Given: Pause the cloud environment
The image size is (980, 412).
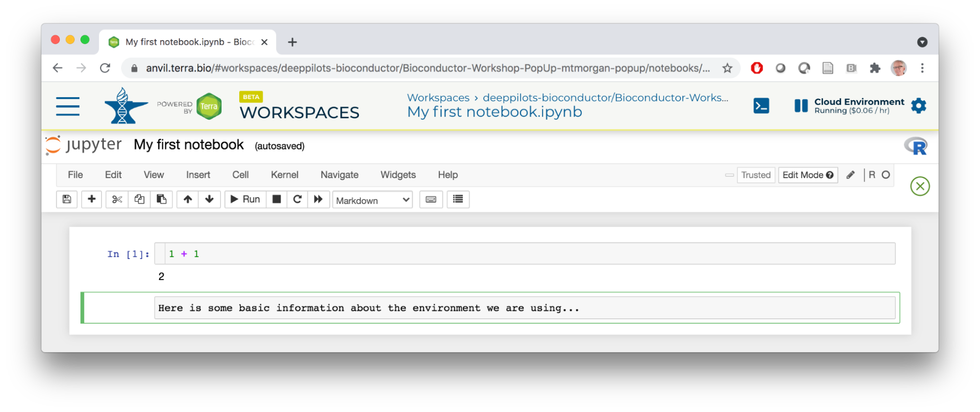Looking at the screenshot, I should (801, 106).
